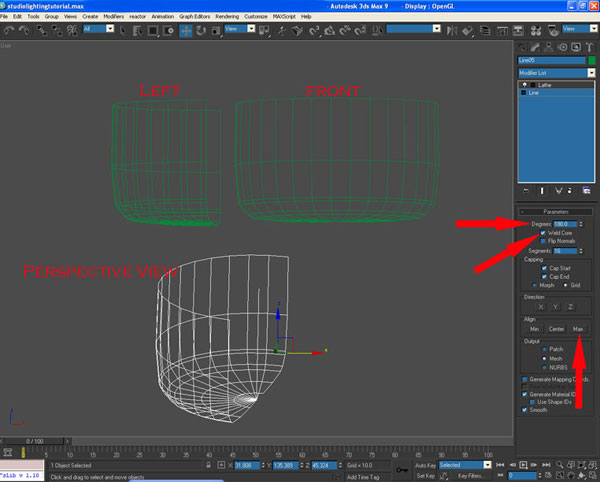This screenshot has height=482, width=600.
Task: Click the Center align button
Action: click(556, 329)
